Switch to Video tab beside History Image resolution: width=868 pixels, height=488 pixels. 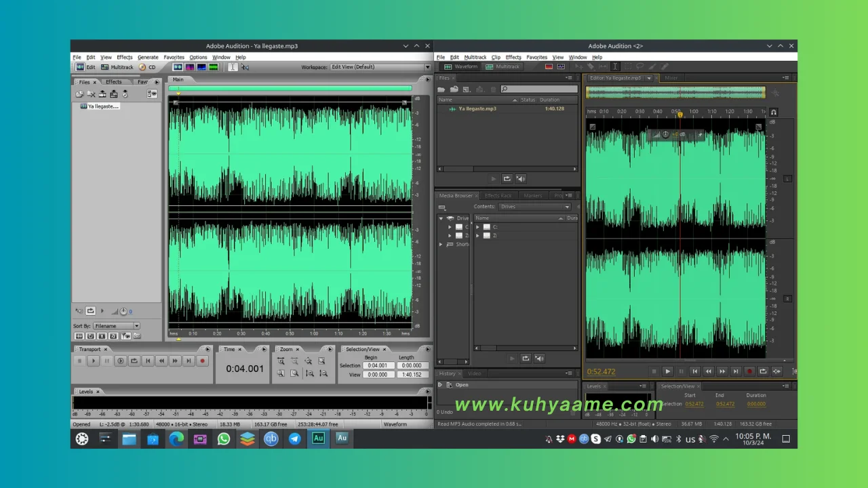tap(474, 373)
